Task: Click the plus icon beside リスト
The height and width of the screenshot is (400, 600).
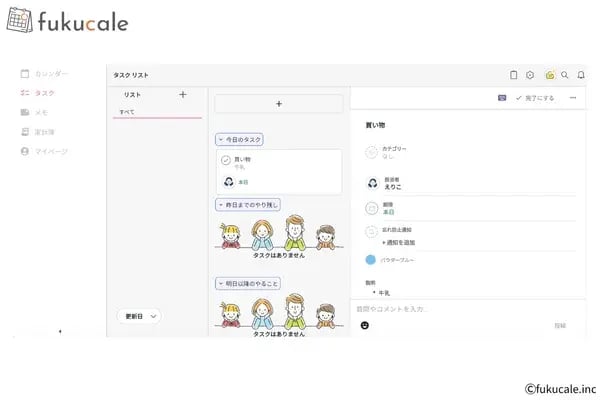Action: (182, 95)
